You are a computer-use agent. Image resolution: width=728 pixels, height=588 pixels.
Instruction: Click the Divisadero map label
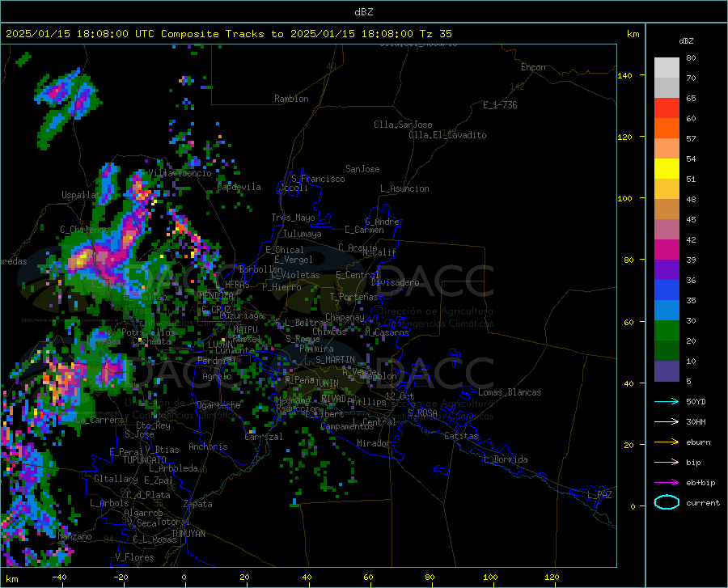coord(395,282)
